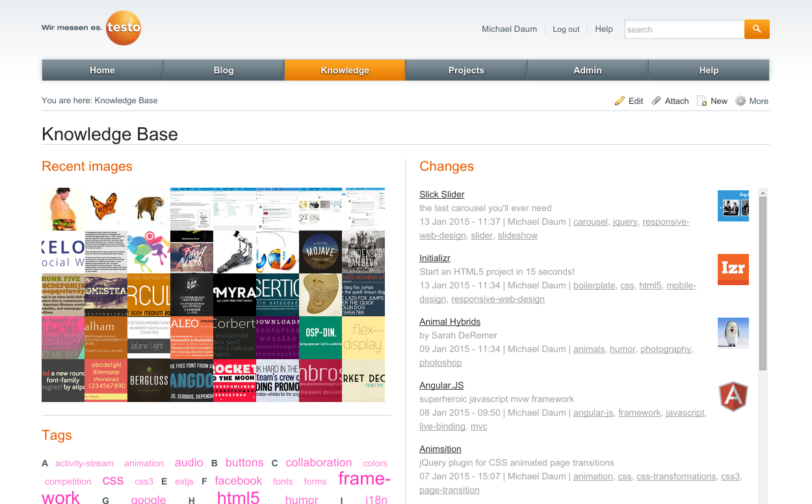The image size is (812, 504).
Task: Click the orange search magnifier button
Action: point(757,29)
